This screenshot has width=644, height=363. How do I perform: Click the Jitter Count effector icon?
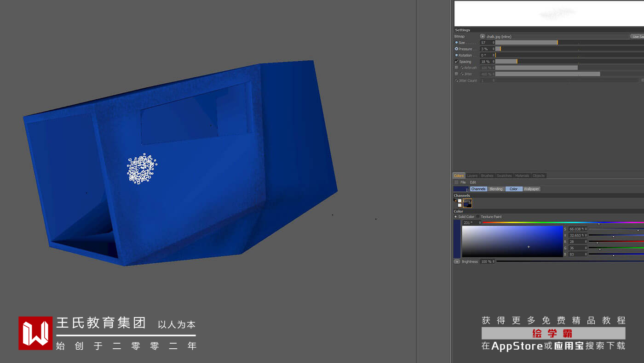pyautogui.click(x=456, y=80)
